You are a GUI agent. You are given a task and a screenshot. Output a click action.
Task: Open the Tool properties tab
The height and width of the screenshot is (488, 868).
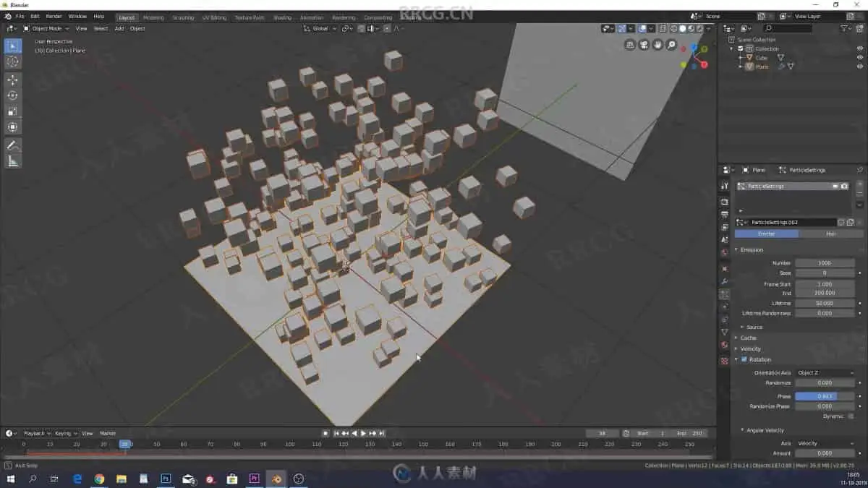coord(724,186)
